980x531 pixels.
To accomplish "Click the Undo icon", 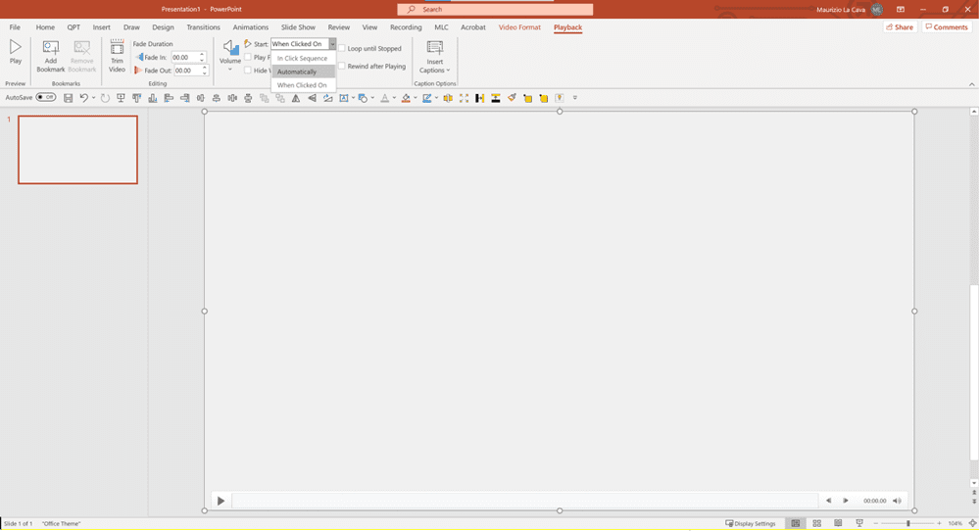I will click(83, 98).
